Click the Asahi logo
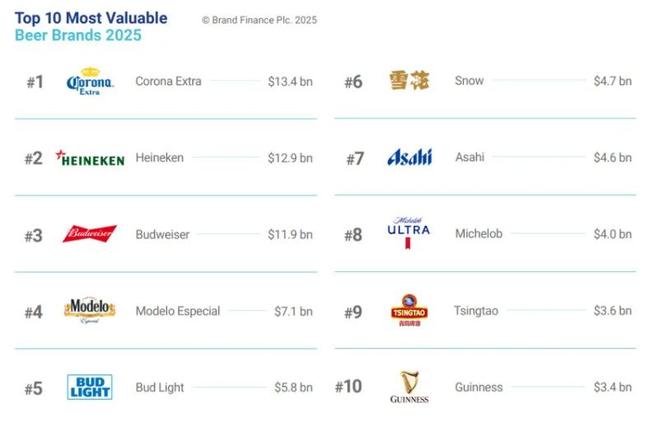The image size is (660, 437). [409, 158]
